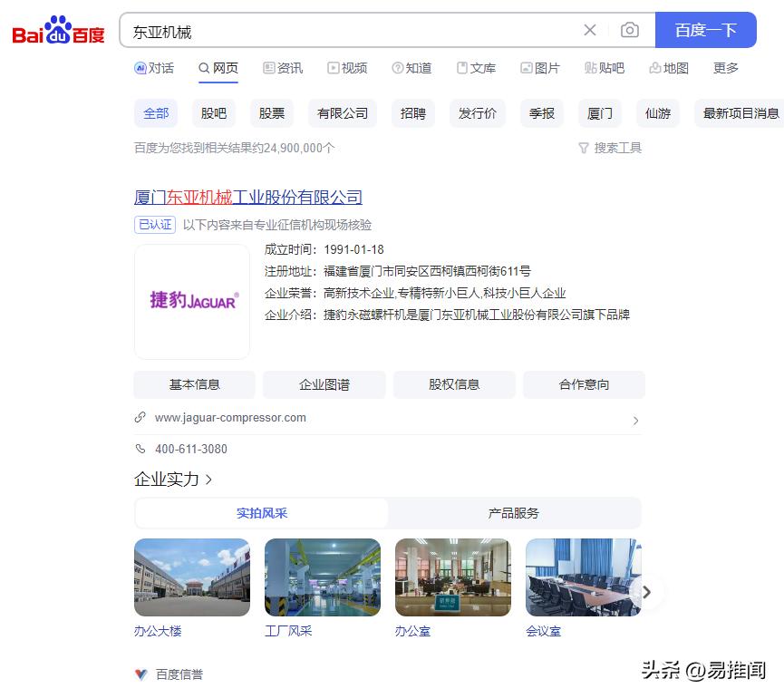Click the carousel next arrow

647,591
